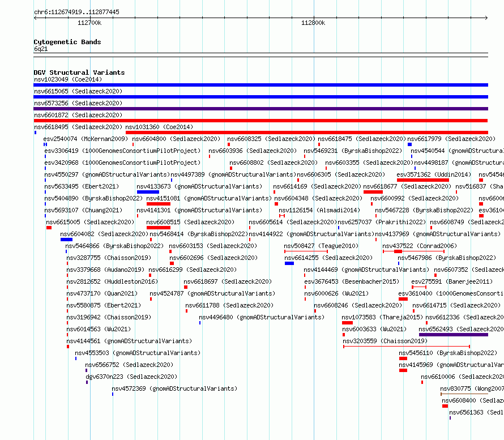The image size is (504, 440).
Task: Click the Cytogenetic Bands track title
Action: click(67, 42)
